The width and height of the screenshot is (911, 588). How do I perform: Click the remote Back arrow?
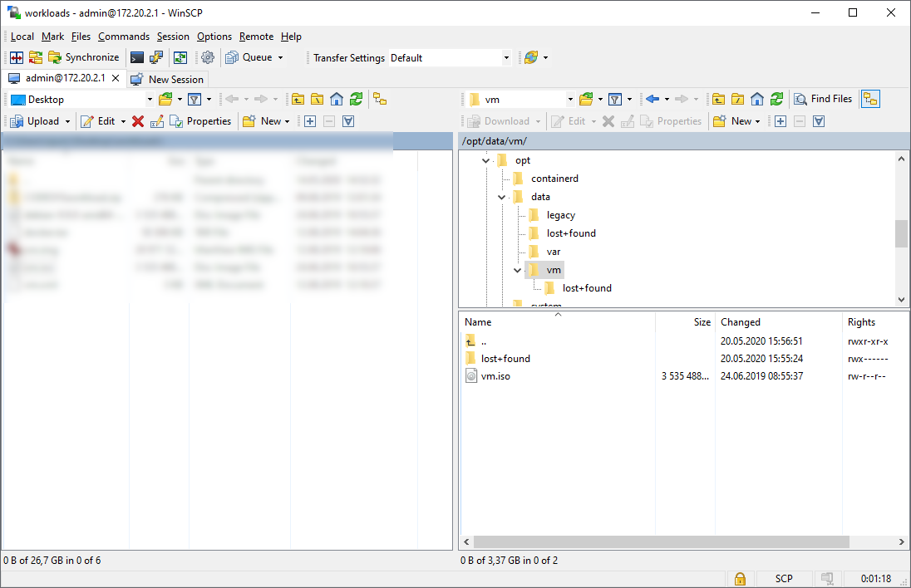point(652,99)
